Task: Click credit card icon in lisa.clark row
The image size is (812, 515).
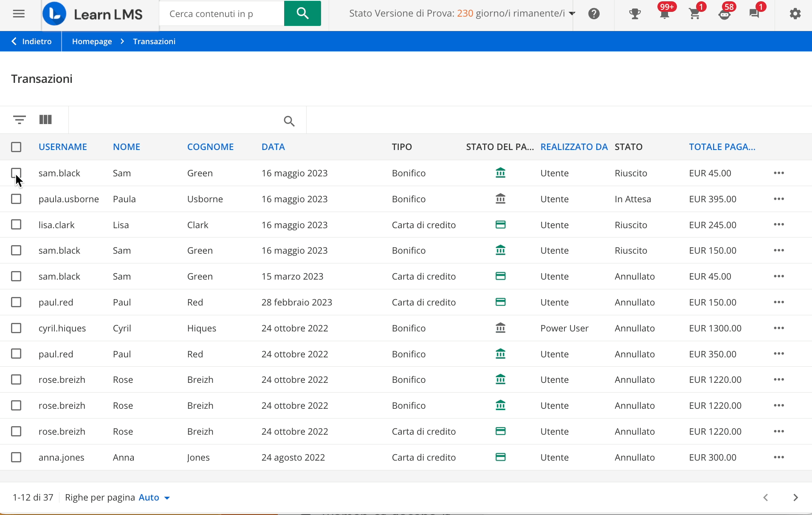Action: (x=501, y=224)
